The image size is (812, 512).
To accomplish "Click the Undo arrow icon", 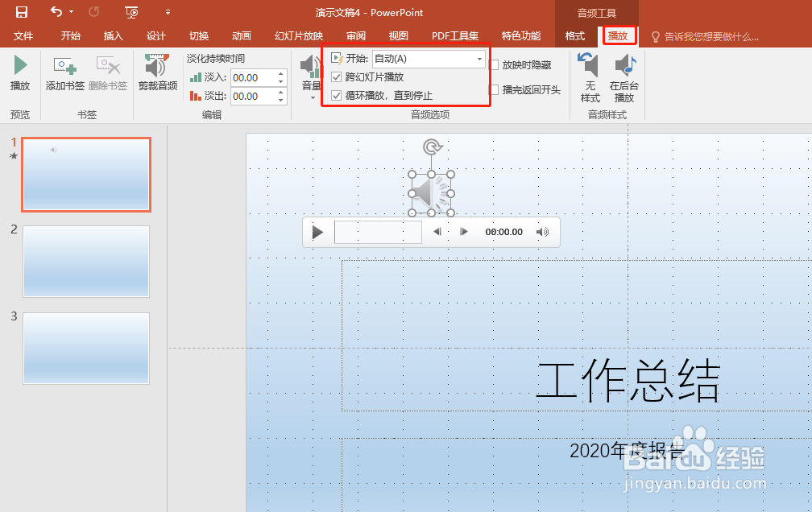I will coord(56,11).
